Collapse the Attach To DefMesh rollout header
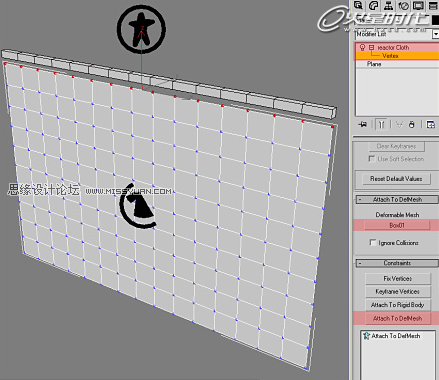Viewport: 439px width, 380px height. [397, 199]
